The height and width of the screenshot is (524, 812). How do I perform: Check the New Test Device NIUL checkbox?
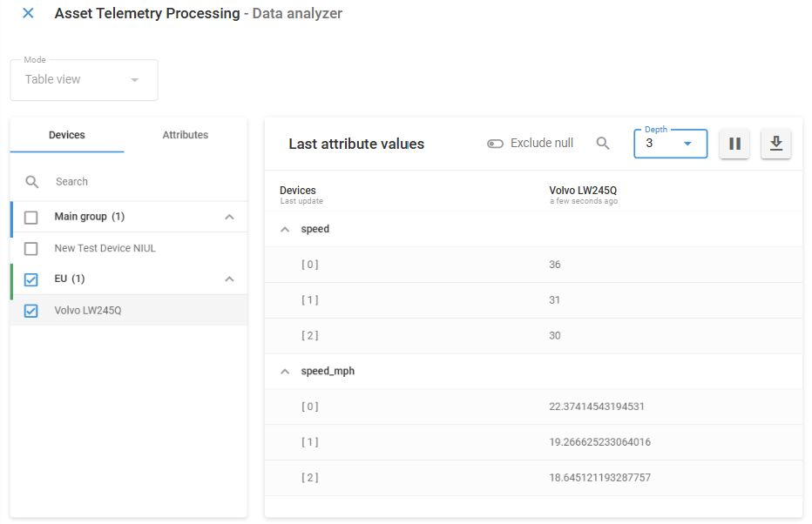pyautogui.click(x=30, y=248)
